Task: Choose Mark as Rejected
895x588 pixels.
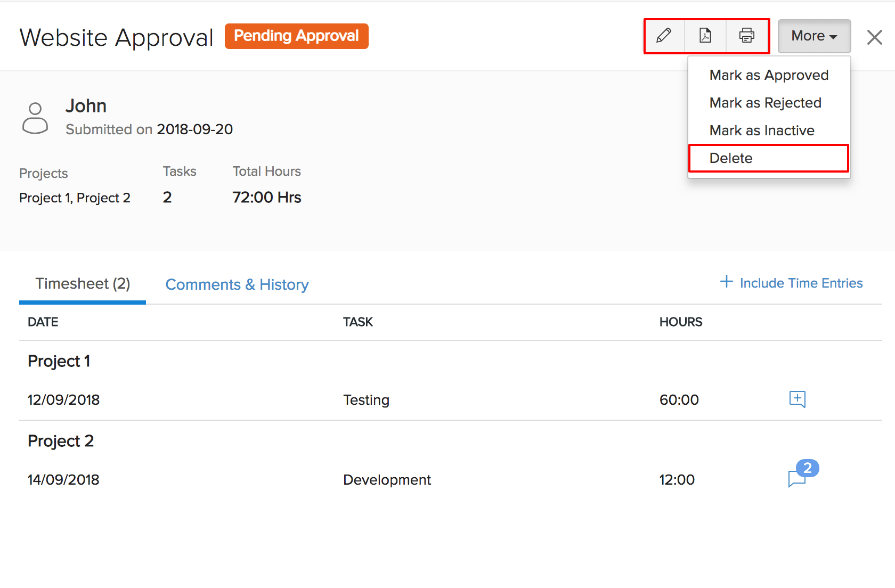Action: point(765,103)
